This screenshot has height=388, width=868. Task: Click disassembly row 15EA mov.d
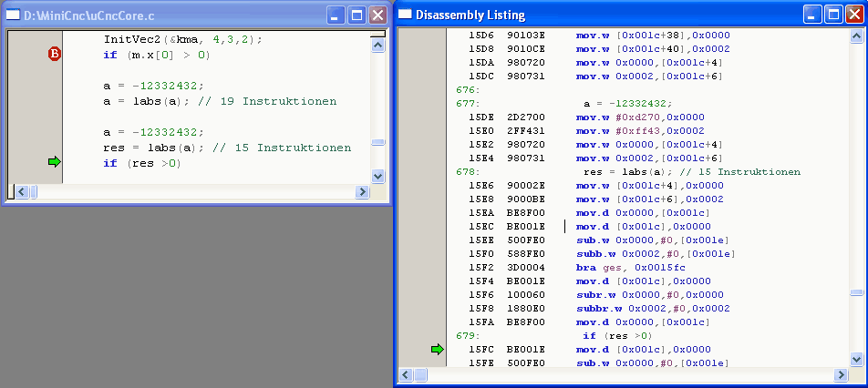point(590,213)
